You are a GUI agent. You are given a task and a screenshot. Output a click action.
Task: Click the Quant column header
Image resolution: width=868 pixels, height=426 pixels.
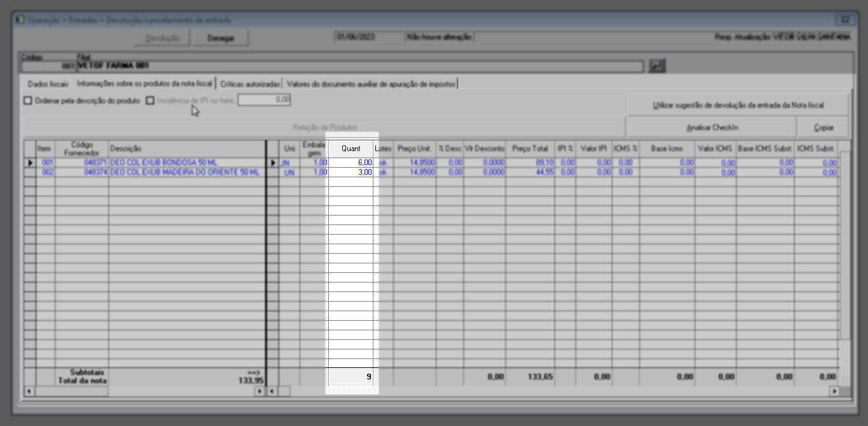(x=351, y=148)
